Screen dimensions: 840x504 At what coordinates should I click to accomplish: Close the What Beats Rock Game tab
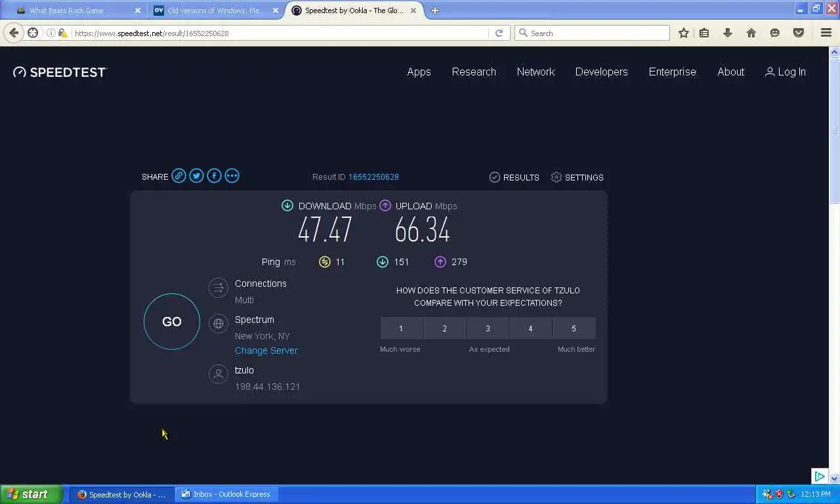tap(138, 10)
